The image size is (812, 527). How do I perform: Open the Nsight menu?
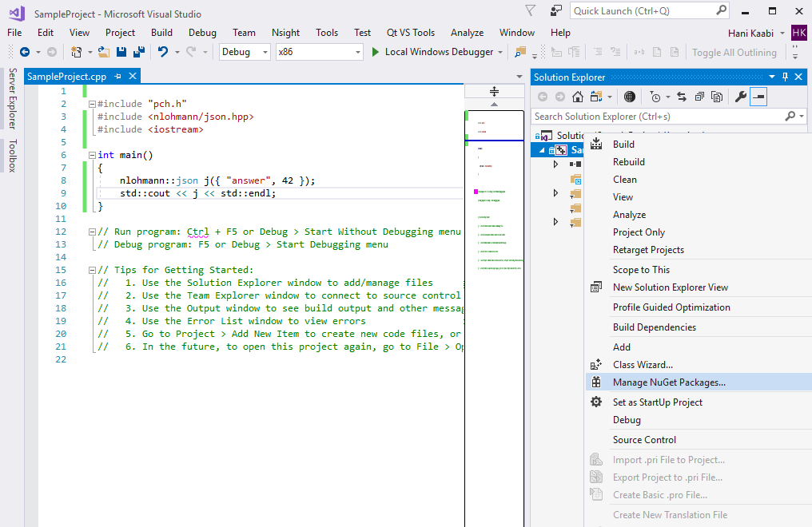click(285, 33)
